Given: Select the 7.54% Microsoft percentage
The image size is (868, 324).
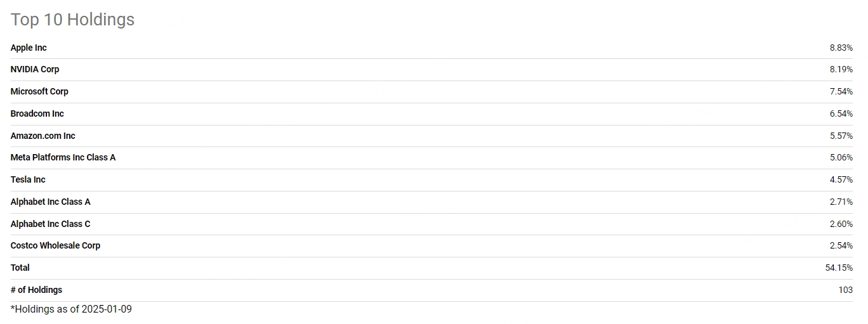Looking at the screenshot, I should click(841, 91).
